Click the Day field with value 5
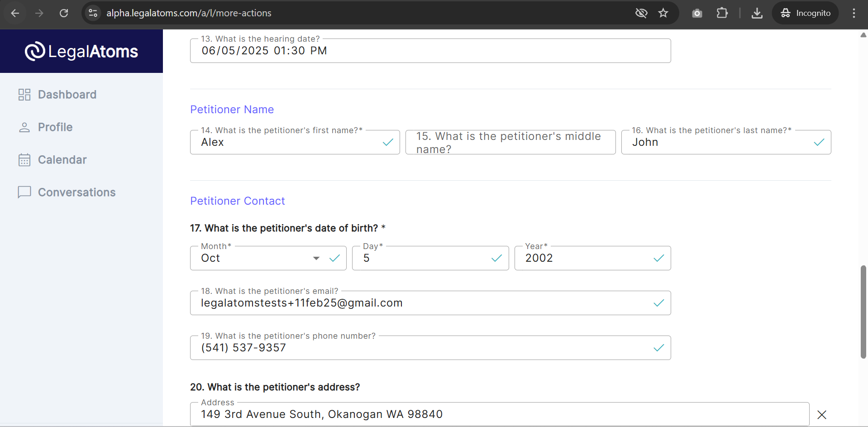Viewport: 868px width, 427px height. (430, 258)
